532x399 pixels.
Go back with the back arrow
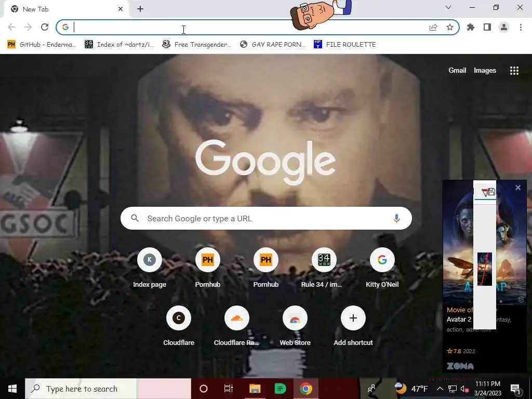point(11,27)
